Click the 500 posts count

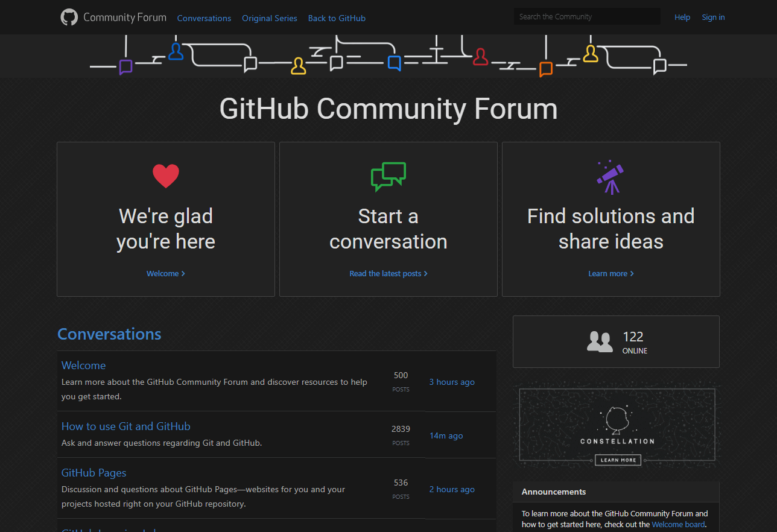point(401,375)
